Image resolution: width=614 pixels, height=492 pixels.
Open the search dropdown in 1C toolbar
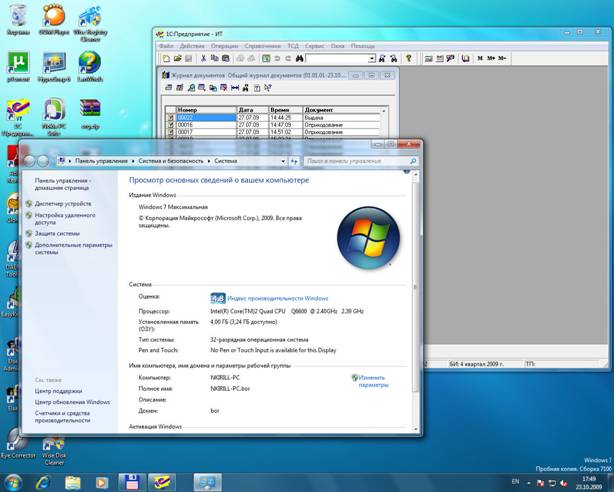[x=372, y=59]
